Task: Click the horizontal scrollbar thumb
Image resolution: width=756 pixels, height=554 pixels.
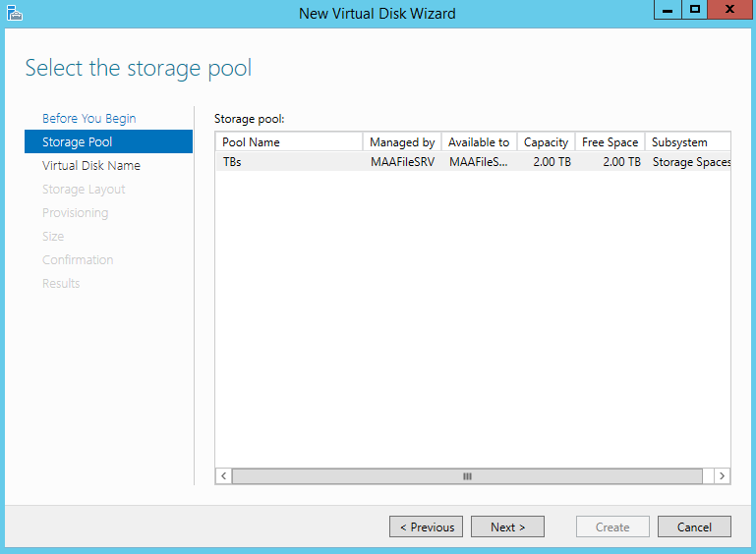Action: (x=467, y=476)
